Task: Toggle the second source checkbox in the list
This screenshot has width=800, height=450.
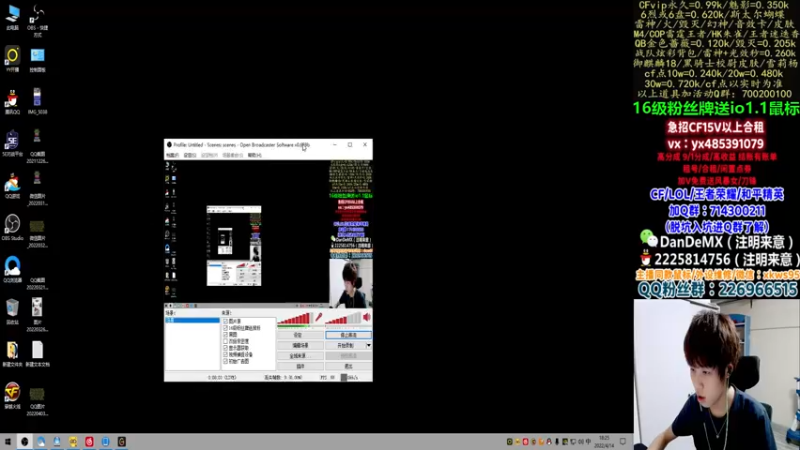Action: click(x=225, y=328)
